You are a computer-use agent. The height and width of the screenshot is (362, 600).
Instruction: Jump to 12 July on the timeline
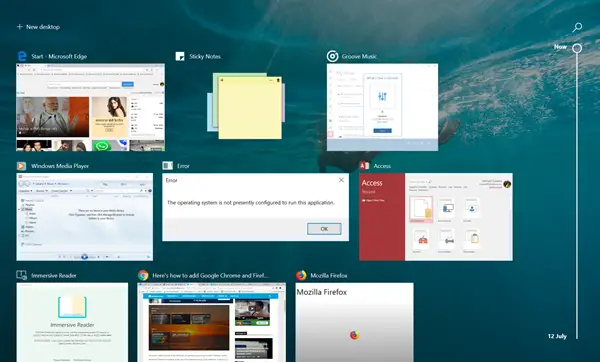coord(557,336)
